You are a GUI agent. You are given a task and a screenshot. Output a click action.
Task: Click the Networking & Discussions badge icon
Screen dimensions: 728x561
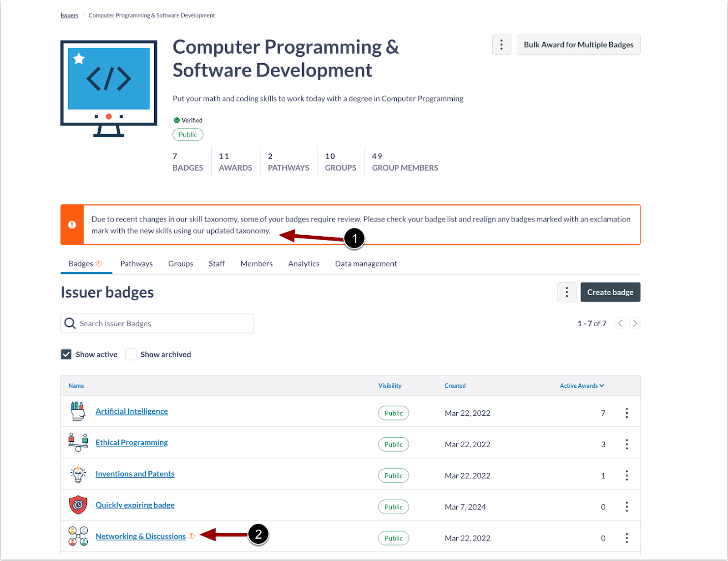click(78, 536)
